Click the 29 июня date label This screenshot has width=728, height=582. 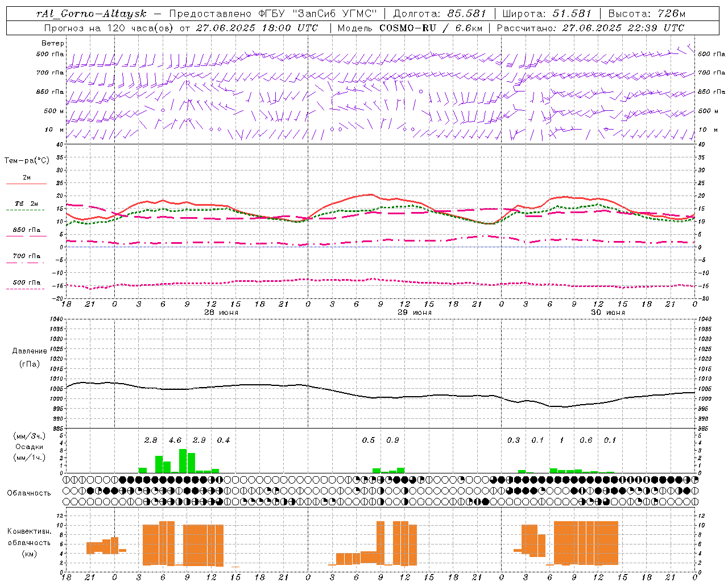[414, 313]
